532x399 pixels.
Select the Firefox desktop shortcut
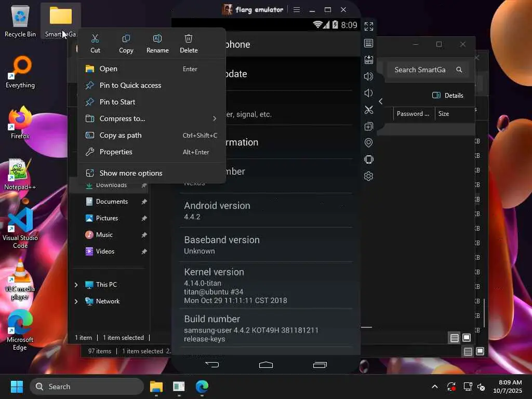(x=20, y=123)
